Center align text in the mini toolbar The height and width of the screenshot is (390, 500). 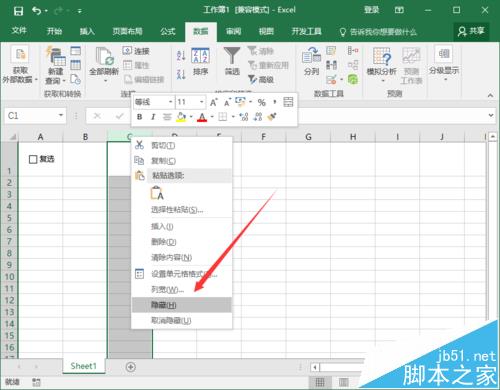pos(167,117)
